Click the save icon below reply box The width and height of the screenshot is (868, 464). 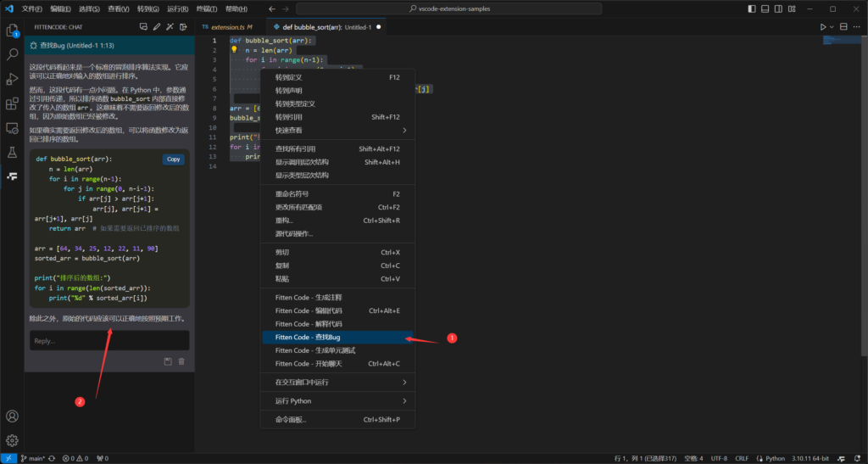169,361
